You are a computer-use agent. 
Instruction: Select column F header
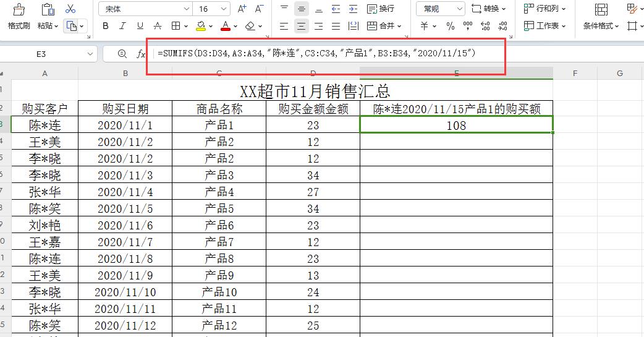pyautogui.click(x=575, y=73)
